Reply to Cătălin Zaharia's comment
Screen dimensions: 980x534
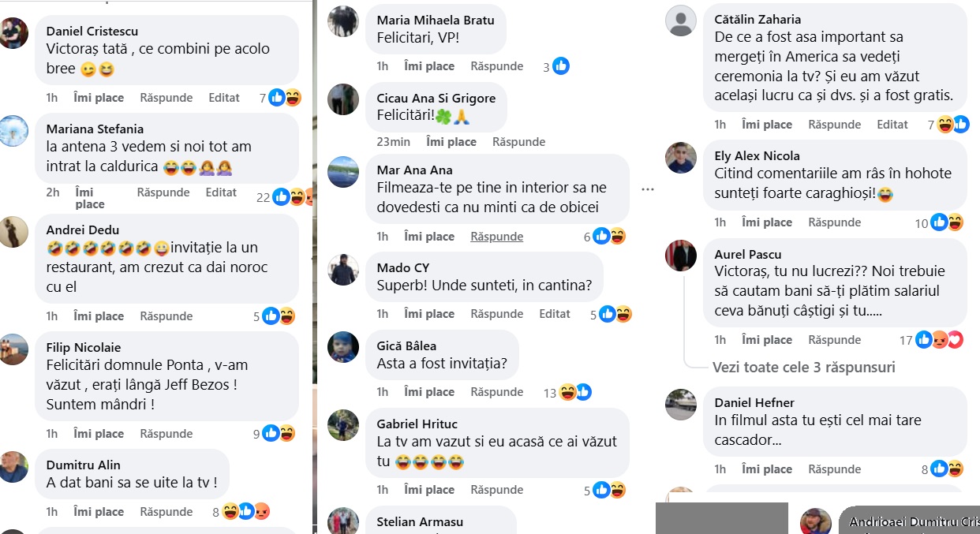(x=835, y=125)
